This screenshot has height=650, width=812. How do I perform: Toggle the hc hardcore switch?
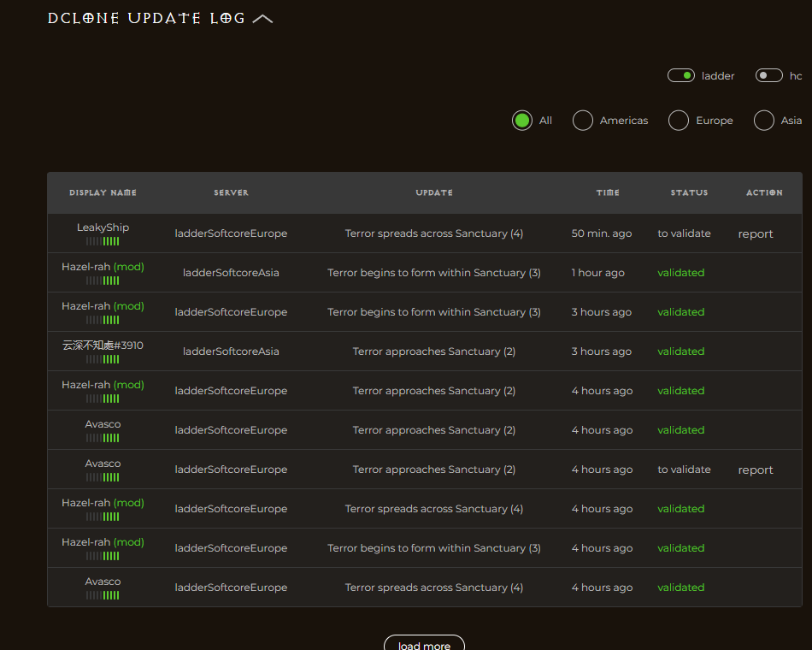(x=768, y=76)
